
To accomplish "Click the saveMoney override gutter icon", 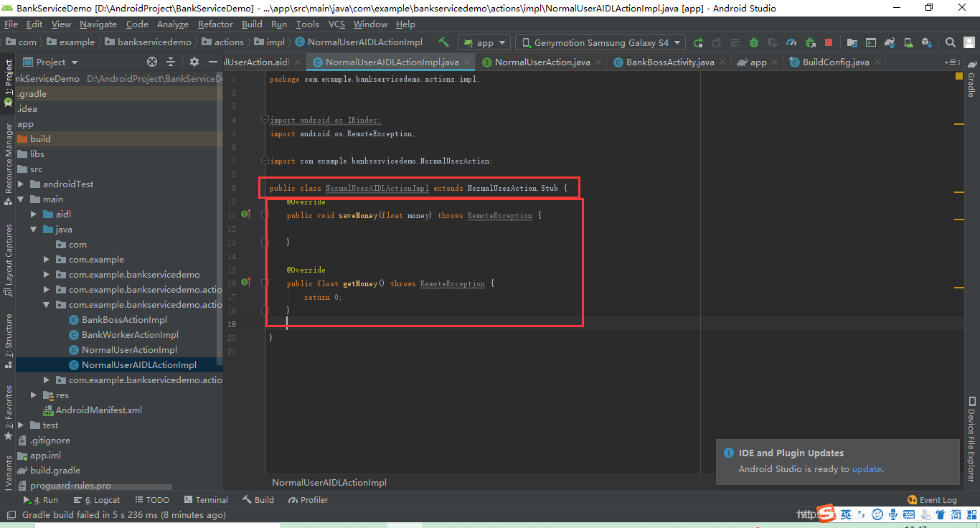I will point(245,214).
